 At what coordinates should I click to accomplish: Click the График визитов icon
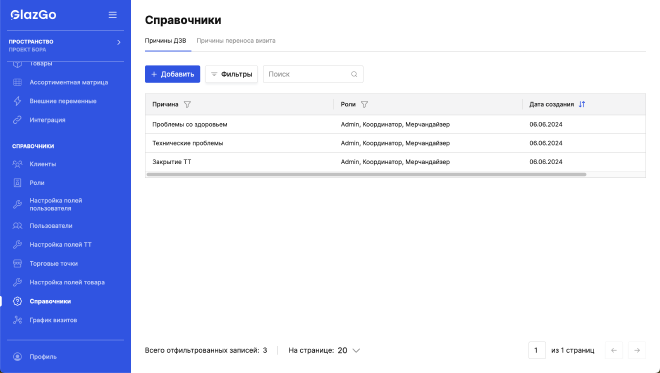pyautogui.click(x=17, y=320)
